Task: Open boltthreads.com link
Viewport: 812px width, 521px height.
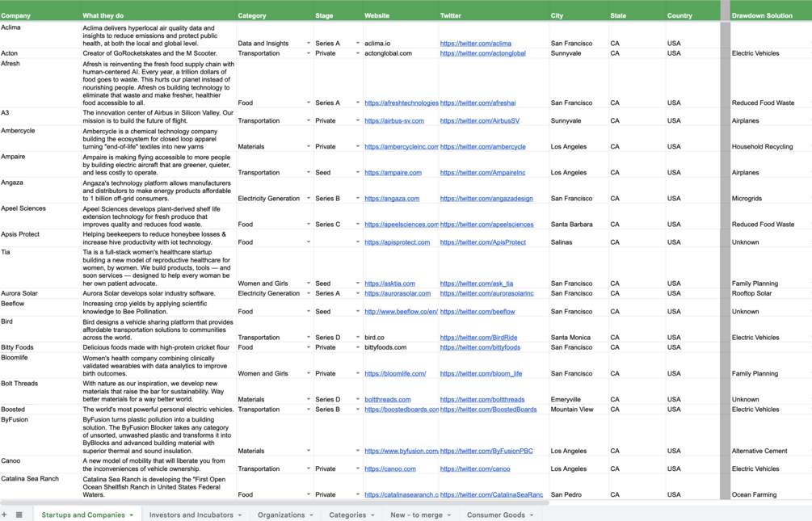Action: 387,399
